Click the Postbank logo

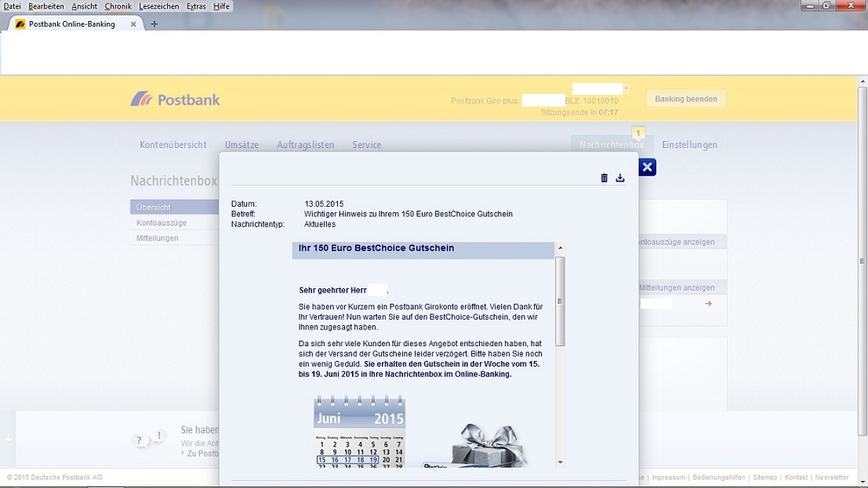tap(175, 99)
